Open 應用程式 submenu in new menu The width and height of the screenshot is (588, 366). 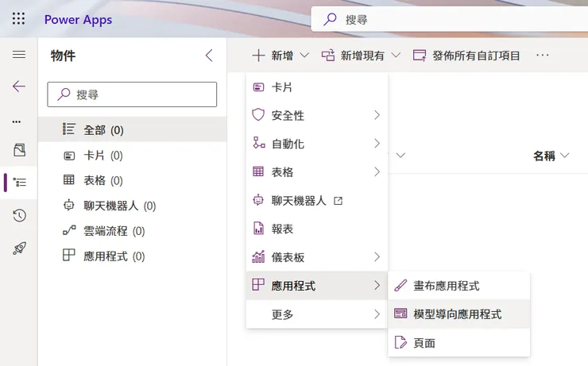coord(317,286)
